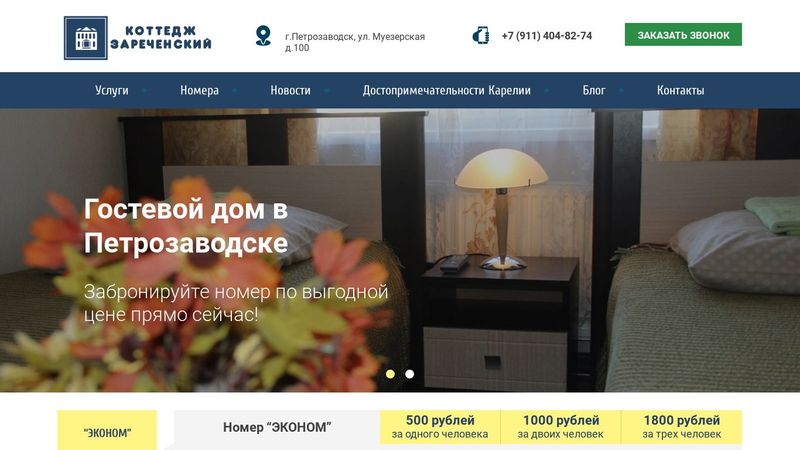
Task: Expand the dot arrow after Услуги
Action: (x=144, y=90)
